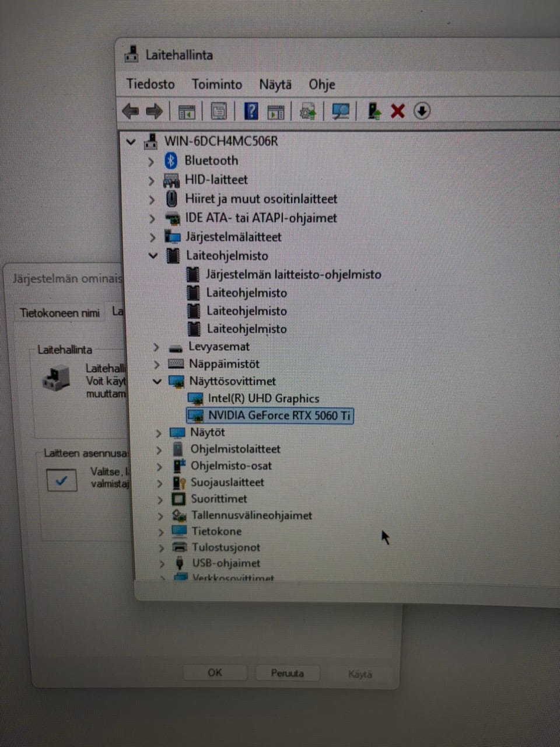Select the Tietokone category row
Image resolution: width=560 pixels, height=747 pixels.
[x=216, y=531]
